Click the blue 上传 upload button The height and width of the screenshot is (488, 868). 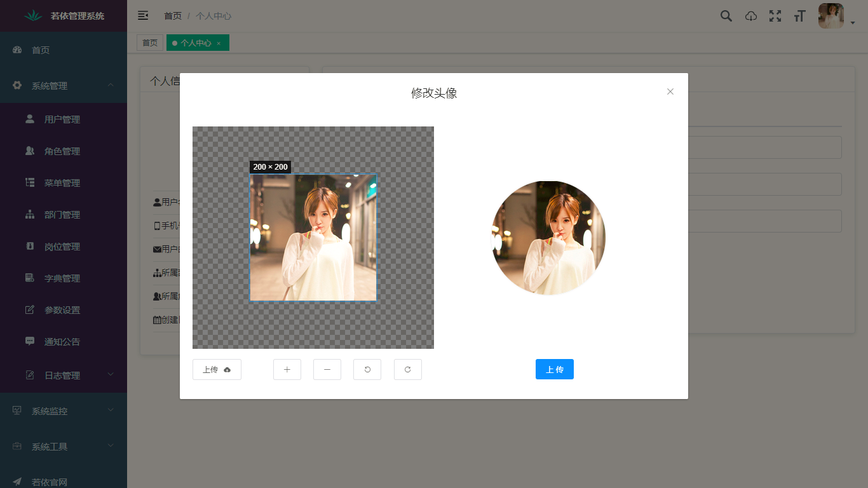tap(554, 369)
